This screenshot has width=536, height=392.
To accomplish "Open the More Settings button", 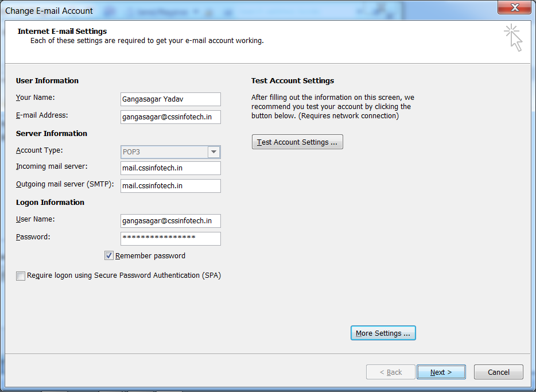I will tap(383, 333).
